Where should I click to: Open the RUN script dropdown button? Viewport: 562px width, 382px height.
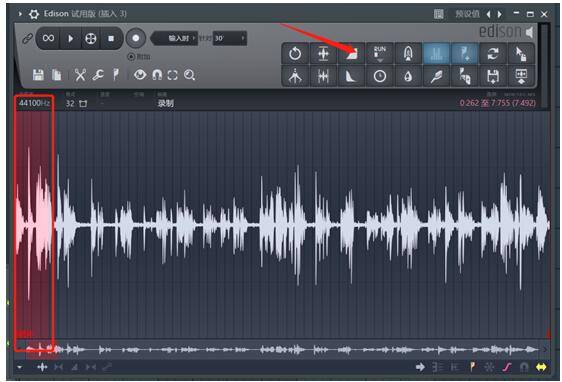pyautogui.click(x=380, y=54)
